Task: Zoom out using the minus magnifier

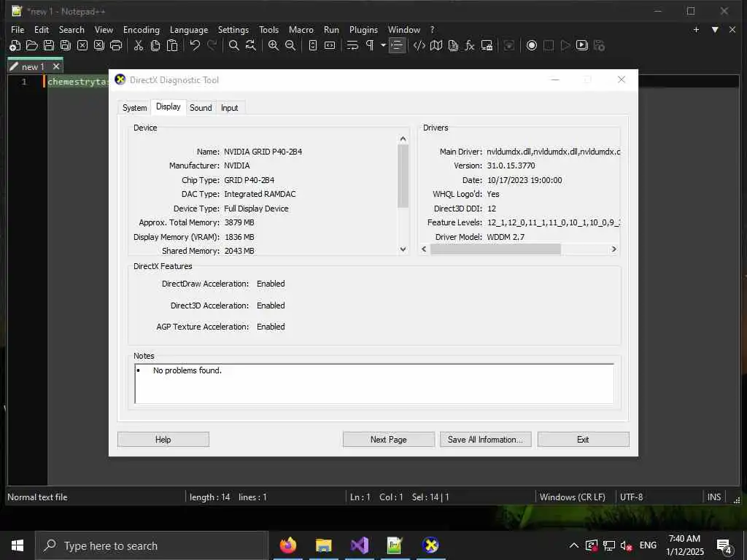Action: pos(290,46)
